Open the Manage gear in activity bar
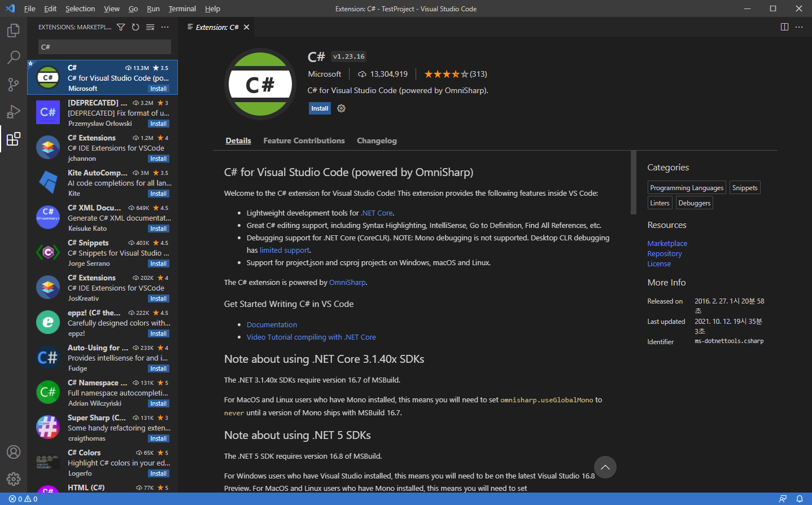 (14, 479)
